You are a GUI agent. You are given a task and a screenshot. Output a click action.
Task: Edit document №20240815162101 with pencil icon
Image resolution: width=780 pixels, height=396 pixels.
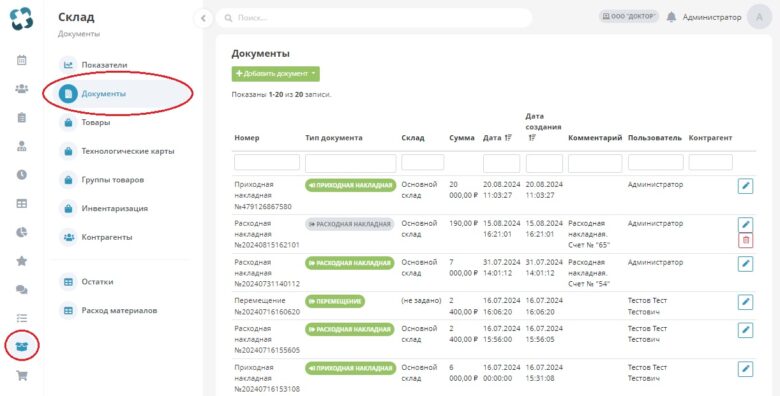coord(745,224)
